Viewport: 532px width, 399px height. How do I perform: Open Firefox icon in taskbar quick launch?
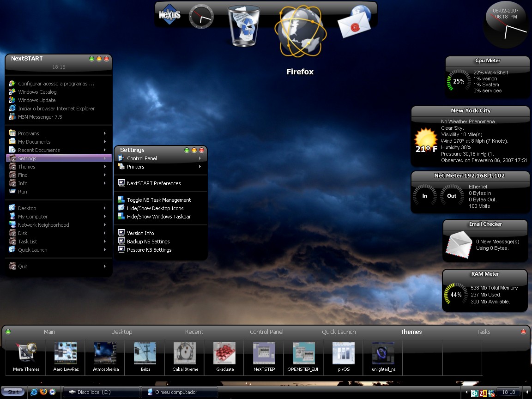tap(43, 392)
